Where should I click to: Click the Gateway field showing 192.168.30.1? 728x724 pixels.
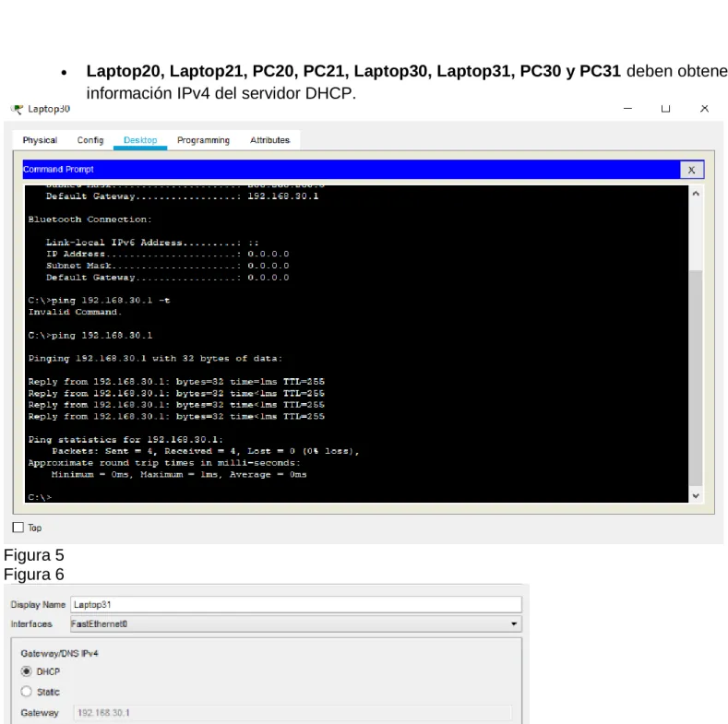coord(292,713)
